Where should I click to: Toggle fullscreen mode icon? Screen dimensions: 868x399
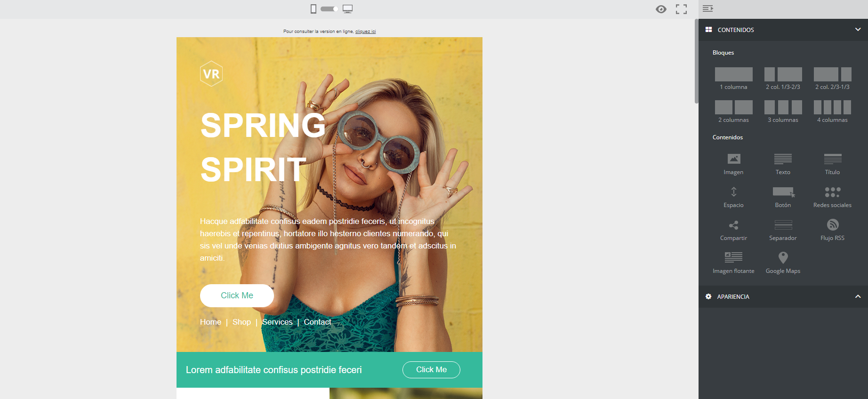tap(681, 9)
